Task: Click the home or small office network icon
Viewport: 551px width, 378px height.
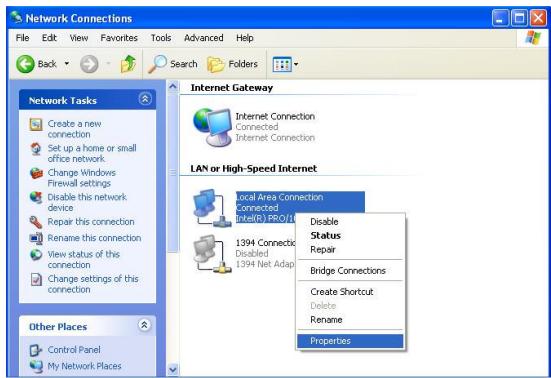Action: coord(36,149)
